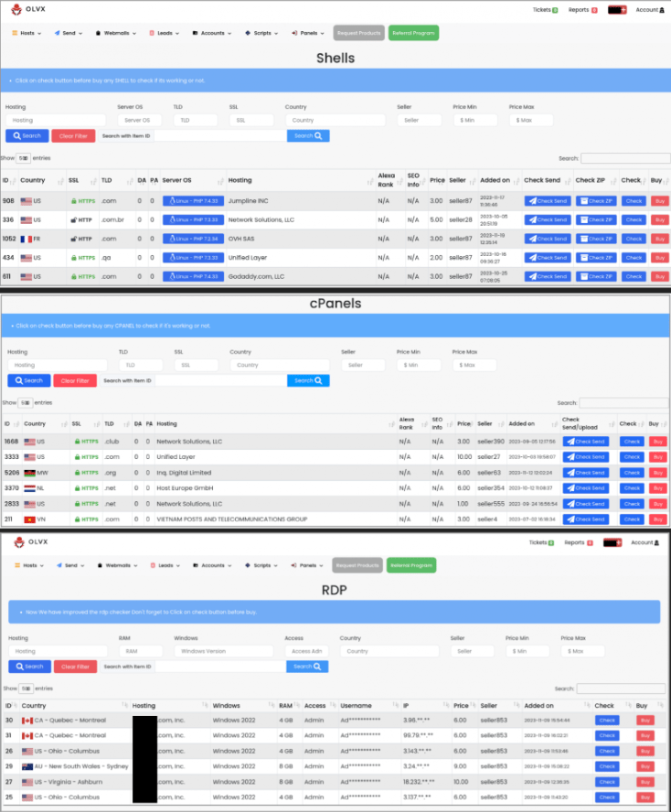Expand the Hosts menu in Shells page navbar
Screen dimensions: 671x812
tap(27, 33)
